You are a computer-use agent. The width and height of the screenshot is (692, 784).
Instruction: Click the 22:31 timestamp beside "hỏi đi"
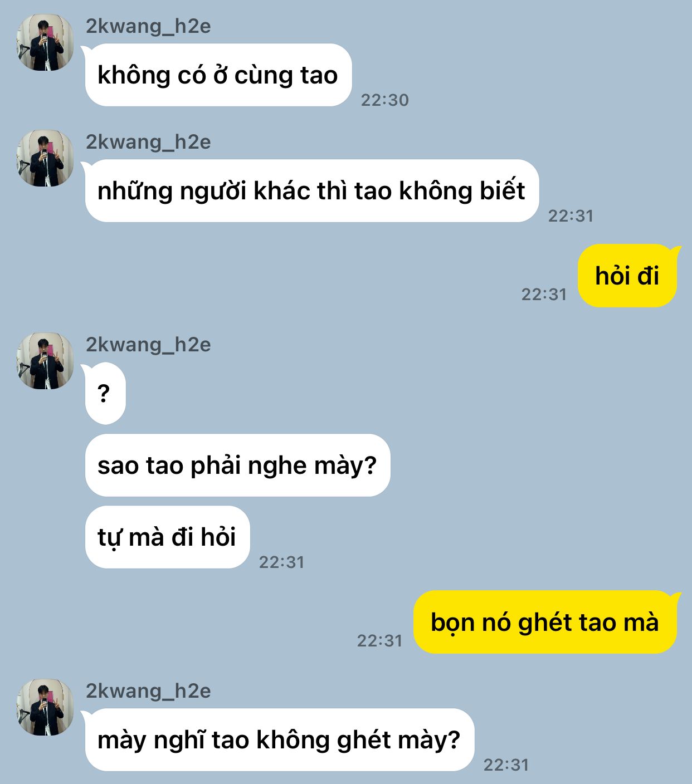click(544, 295)
